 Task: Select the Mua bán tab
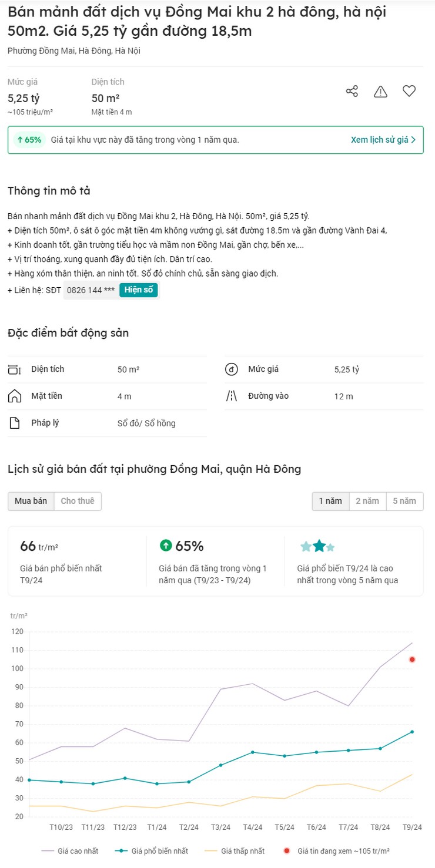point(31,501)
